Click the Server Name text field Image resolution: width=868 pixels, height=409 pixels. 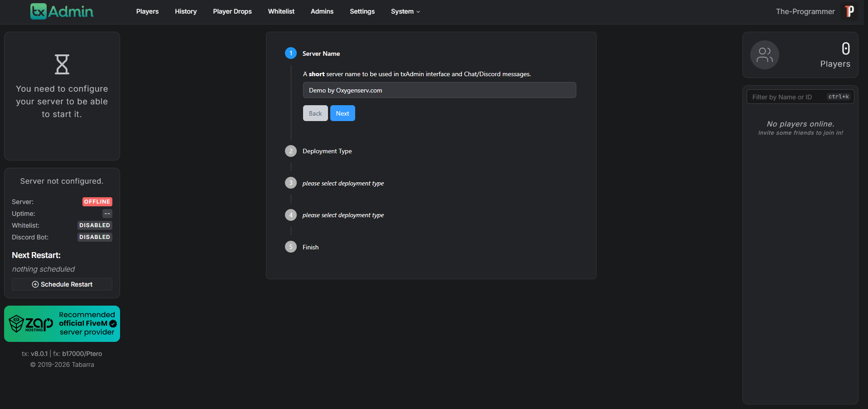point(439,90)
